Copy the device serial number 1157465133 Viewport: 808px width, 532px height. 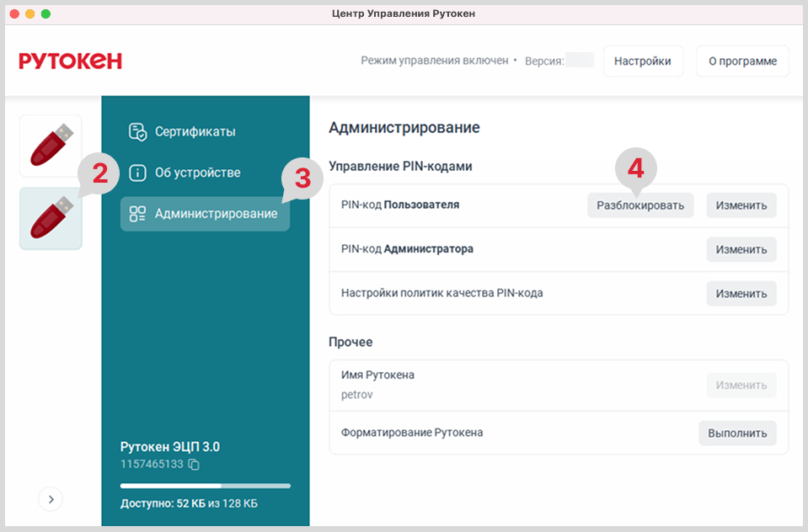coord(194,465)
